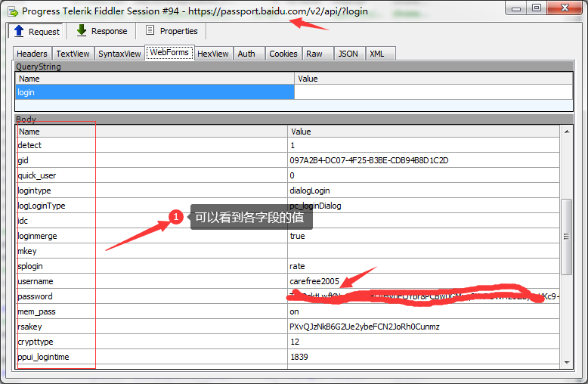Close the Fiddler Session window
588x384 pixels.
(565, 8)
